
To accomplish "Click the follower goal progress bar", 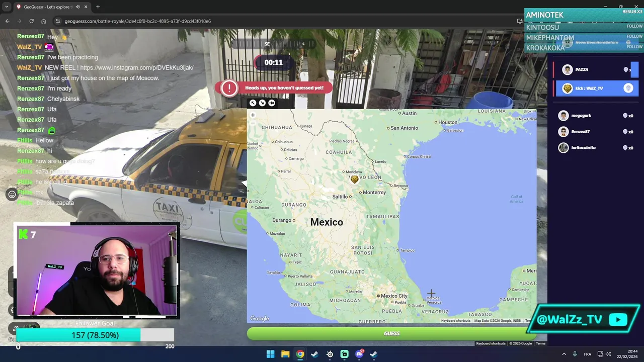I will (x=95, y=335).
